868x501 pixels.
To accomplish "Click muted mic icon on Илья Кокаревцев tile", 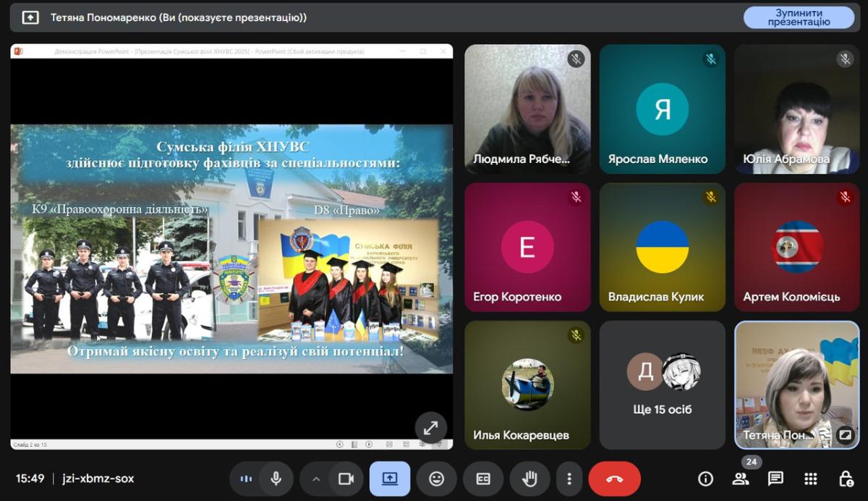I will [x=576, y=334].
